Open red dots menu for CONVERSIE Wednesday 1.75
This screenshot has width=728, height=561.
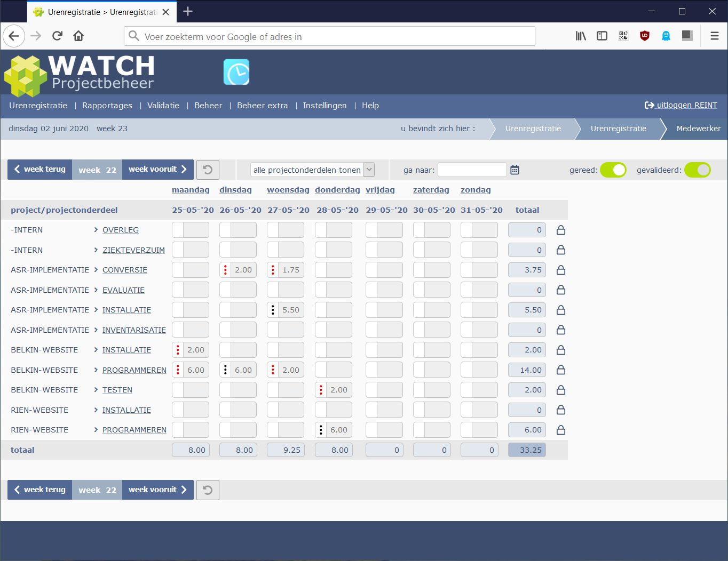click(x=273, y=270)
